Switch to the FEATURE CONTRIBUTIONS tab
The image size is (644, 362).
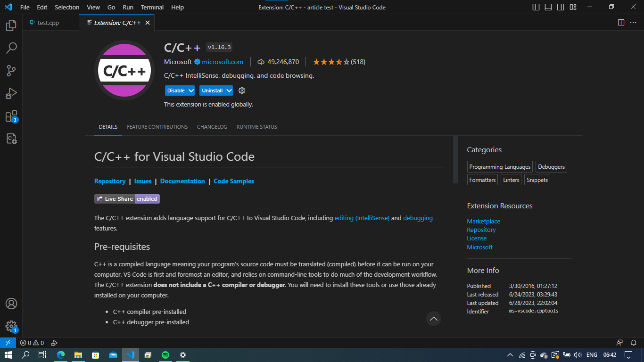tap(157, 127)
